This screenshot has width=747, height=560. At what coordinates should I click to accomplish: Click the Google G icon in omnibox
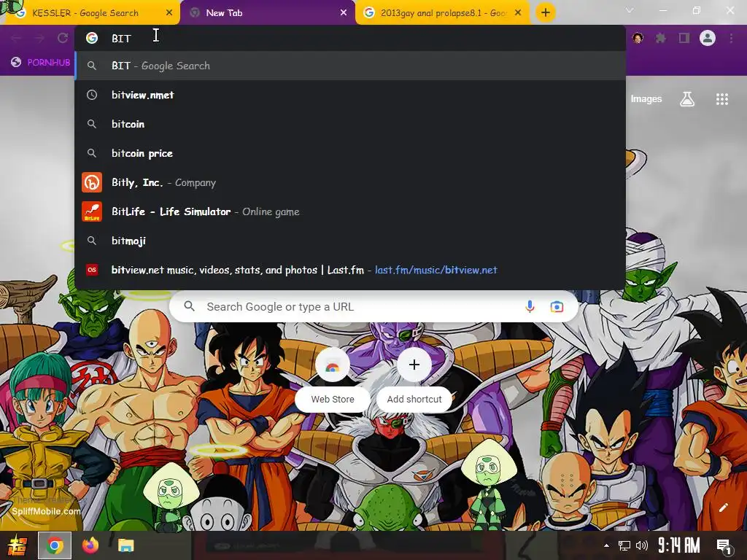(x=92, y=38)
